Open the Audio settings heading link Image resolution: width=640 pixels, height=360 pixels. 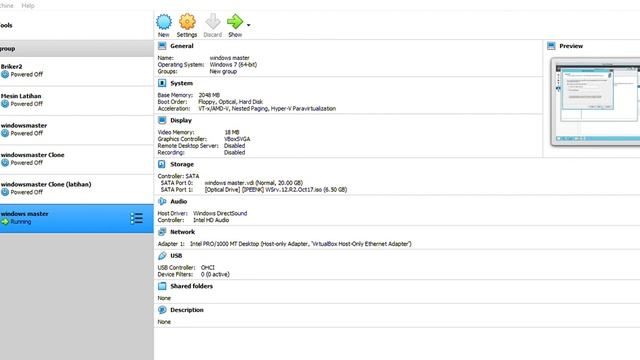(x=178, y=201)
